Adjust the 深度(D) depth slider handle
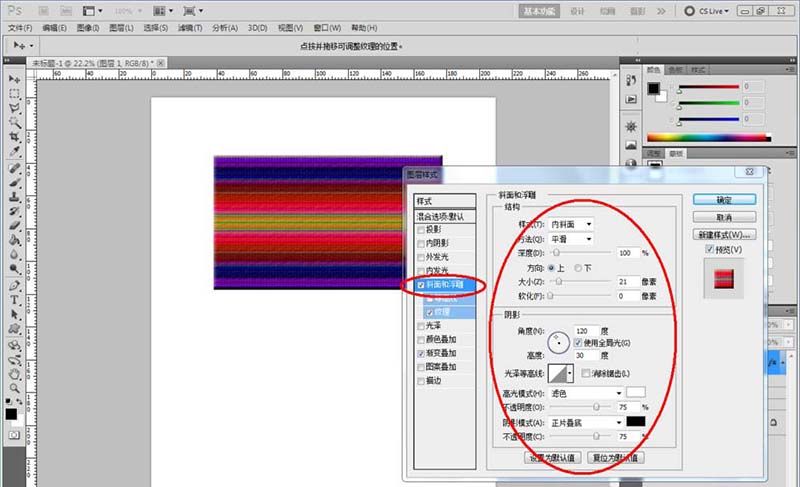The image size is (800, 487). point(556,252)
